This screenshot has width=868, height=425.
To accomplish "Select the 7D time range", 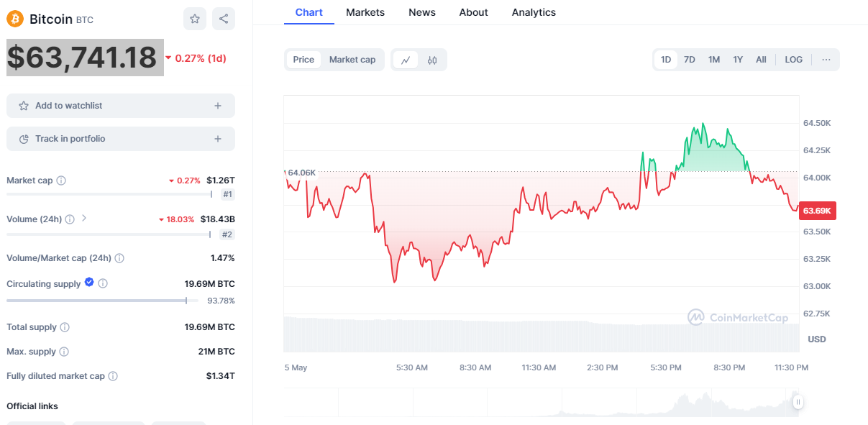I will click(x=690, y=60).
